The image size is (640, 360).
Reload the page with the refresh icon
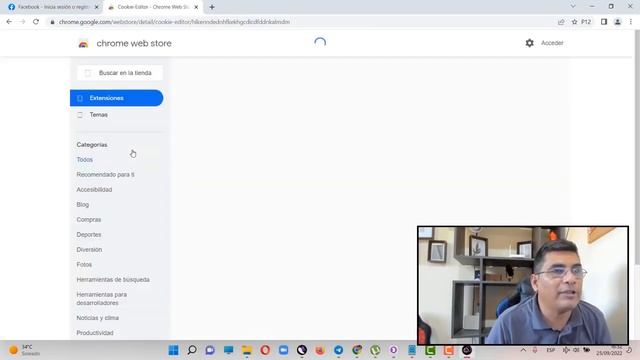(36, 22)
